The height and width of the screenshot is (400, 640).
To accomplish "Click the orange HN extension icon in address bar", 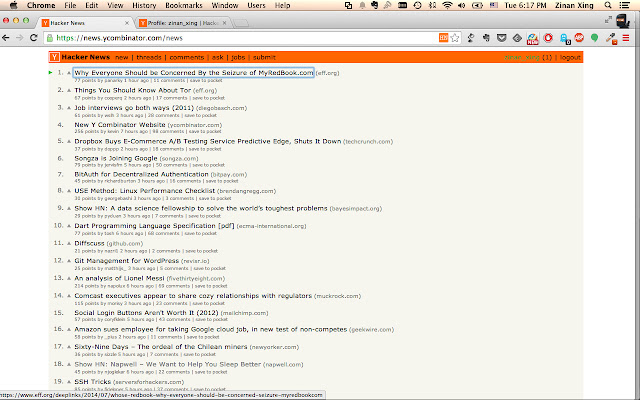I will coord(444,38).
